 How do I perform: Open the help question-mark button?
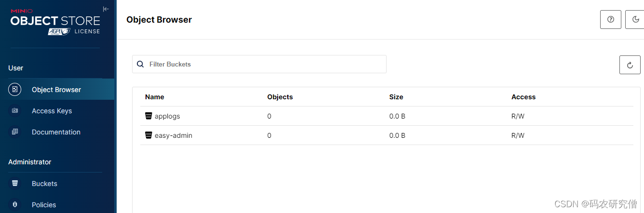[x=611, y=20]
